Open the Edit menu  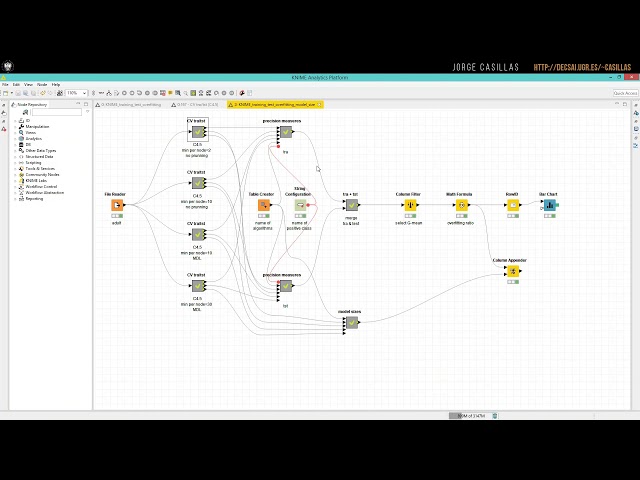(16, 84)
